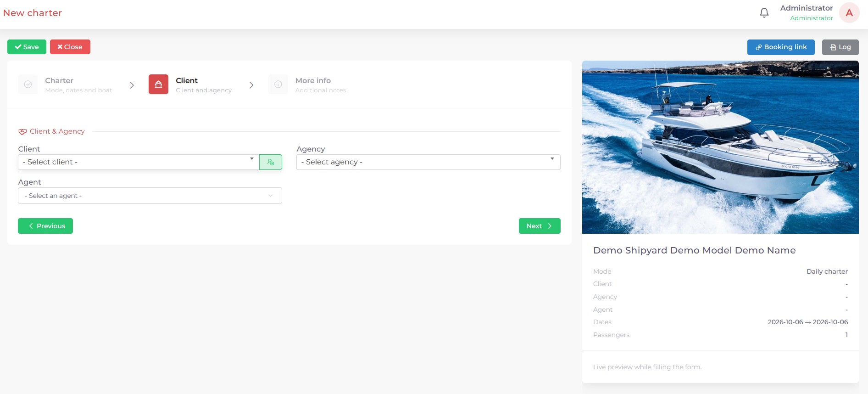The image size is (868, 394).
Task: Close the new charter form
Action: [70, 47]
